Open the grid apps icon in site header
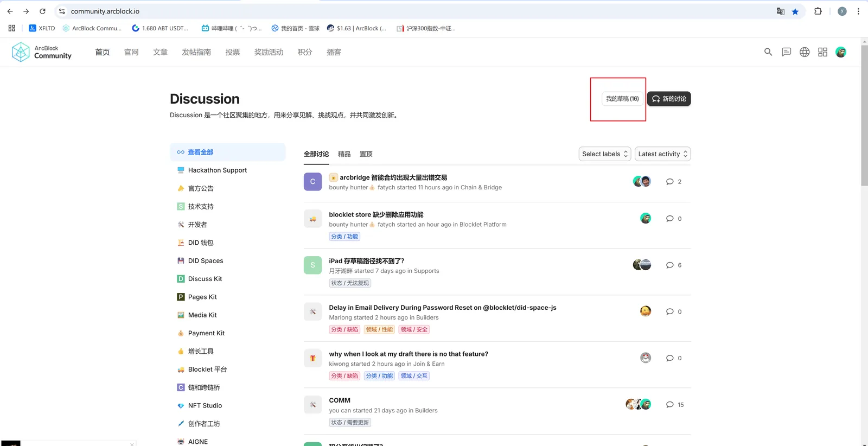 tap(823, 52)
